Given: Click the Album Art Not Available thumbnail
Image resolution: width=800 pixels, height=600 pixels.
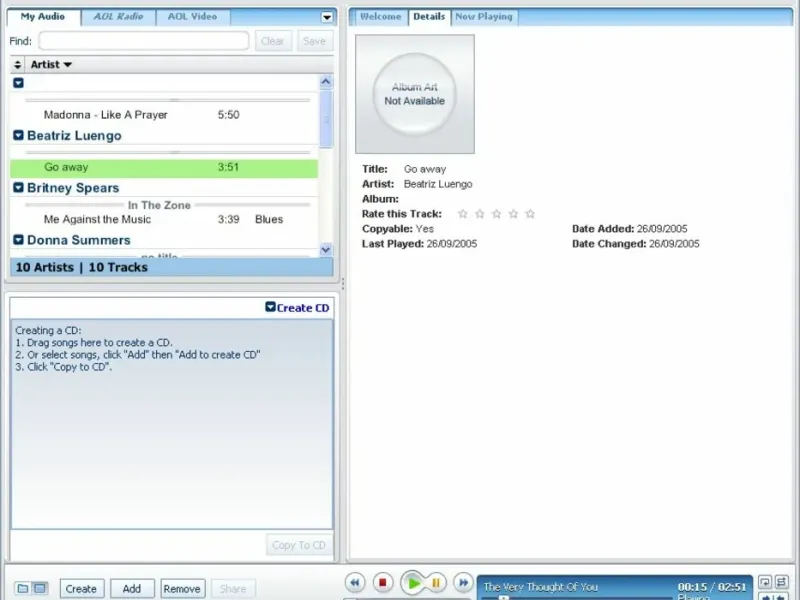Looking at the screenshot, I should pos(415,94).
